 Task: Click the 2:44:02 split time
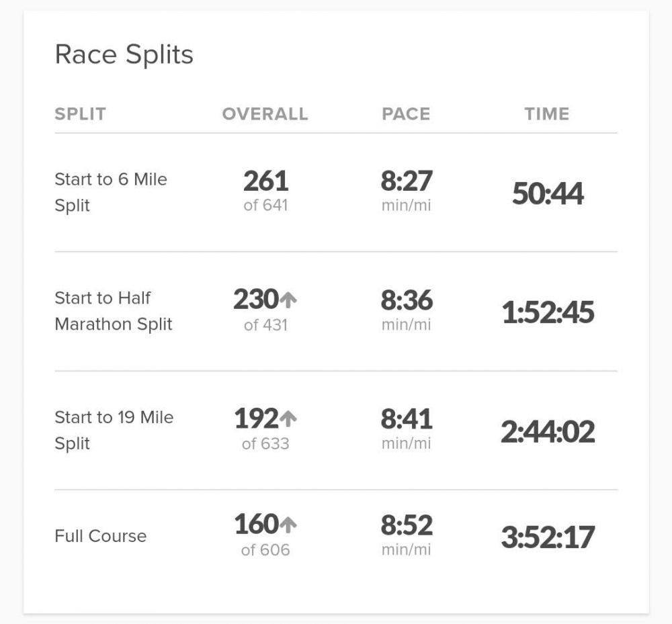pos(548,432)
